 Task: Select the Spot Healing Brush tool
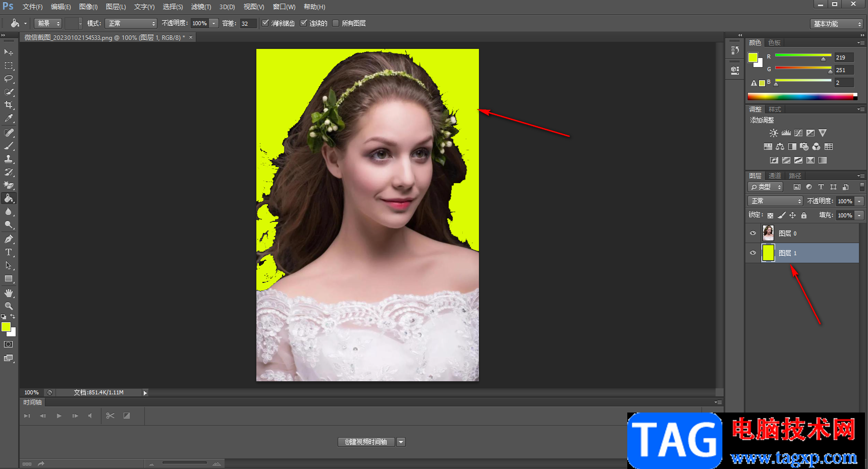(9, 133)
